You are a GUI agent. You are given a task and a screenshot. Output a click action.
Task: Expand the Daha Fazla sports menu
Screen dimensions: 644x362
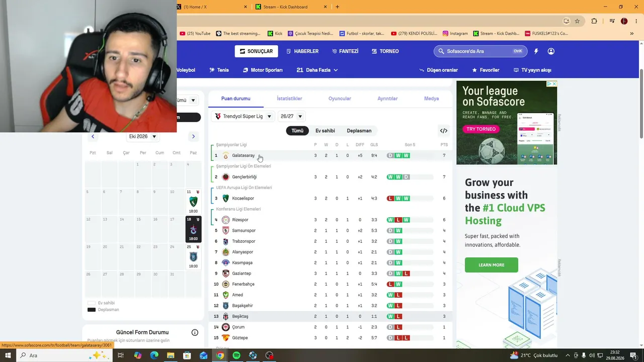317,70
